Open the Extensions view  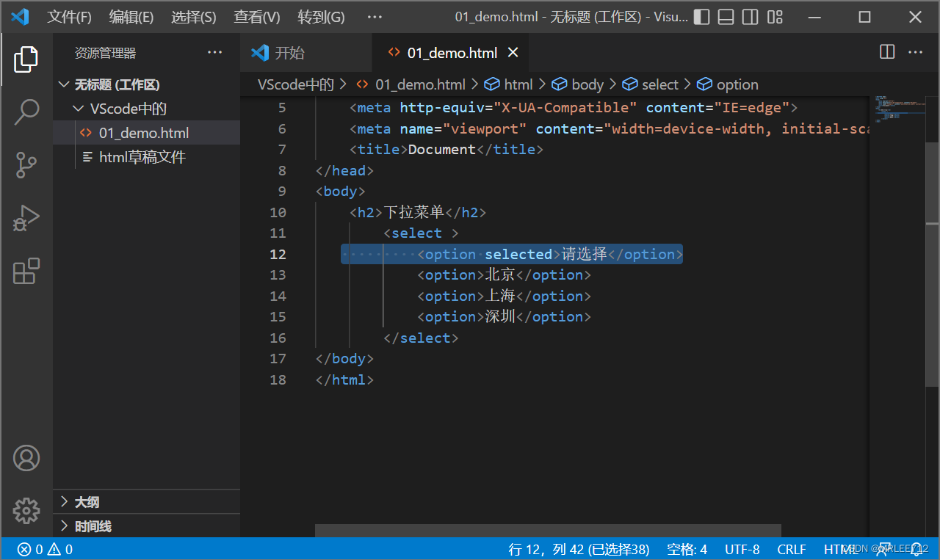pos(26,271)
